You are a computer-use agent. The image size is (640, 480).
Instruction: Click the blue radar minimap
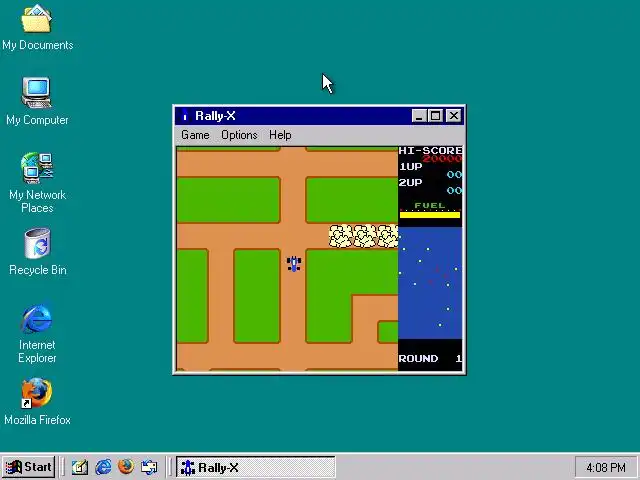click(x=430, y=283)
